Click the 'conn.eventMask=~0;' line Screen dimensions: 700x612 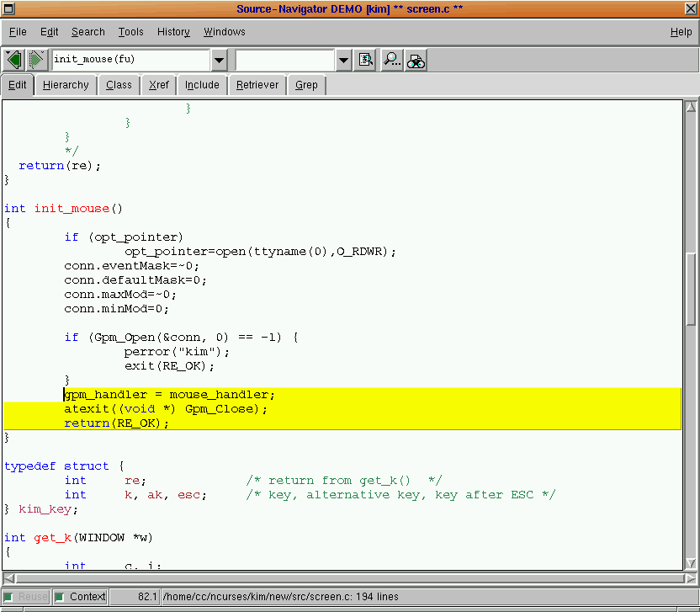click(132, 266)
